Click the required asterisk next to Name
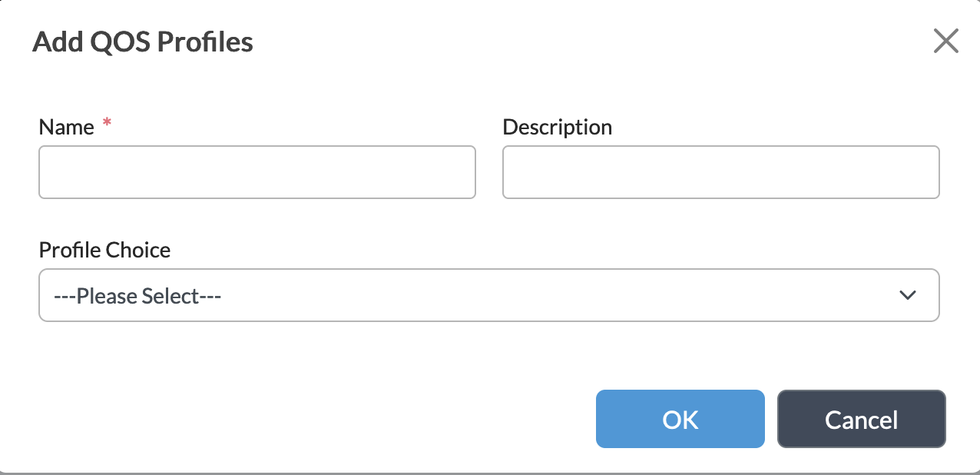Image resolution: width=980 pixels, height=475 pixels. [106, 122]
